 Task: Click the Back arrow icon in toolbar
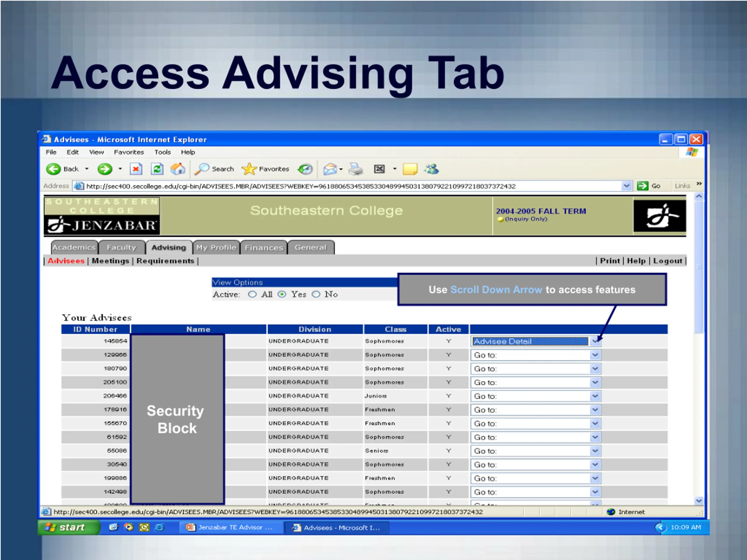pos(53,169)
